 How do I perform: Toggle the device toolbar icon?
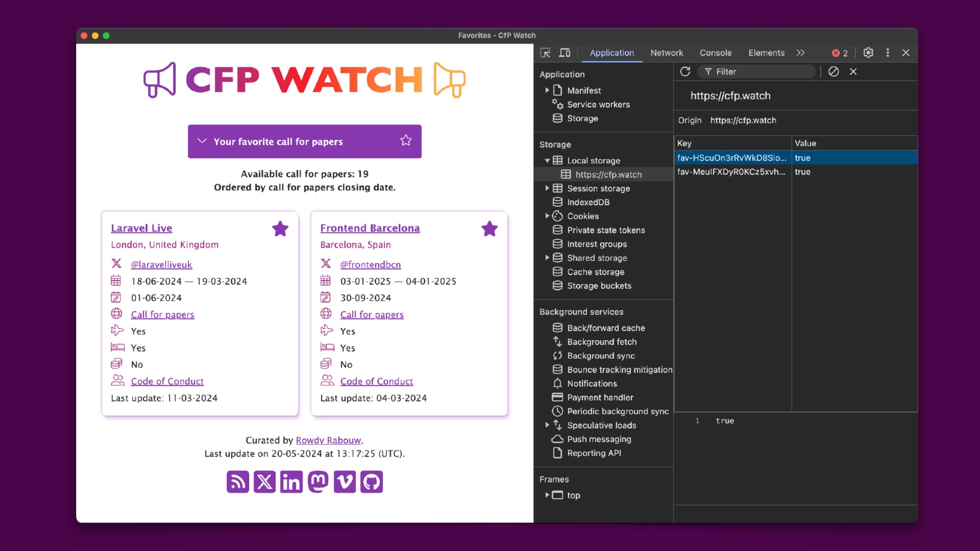coord(565,53)
